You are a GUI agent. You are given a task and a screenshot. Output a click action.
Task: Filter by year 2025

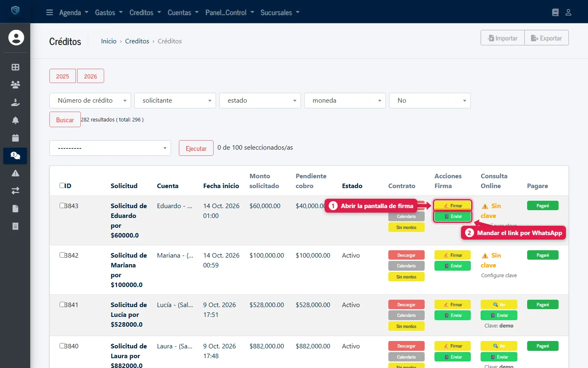[x=62, y=76]
